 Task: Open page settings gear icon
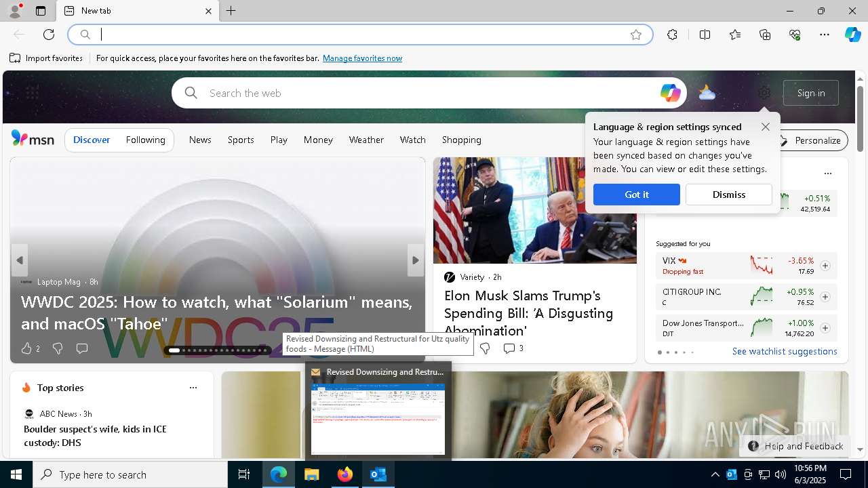click(764, 93)
